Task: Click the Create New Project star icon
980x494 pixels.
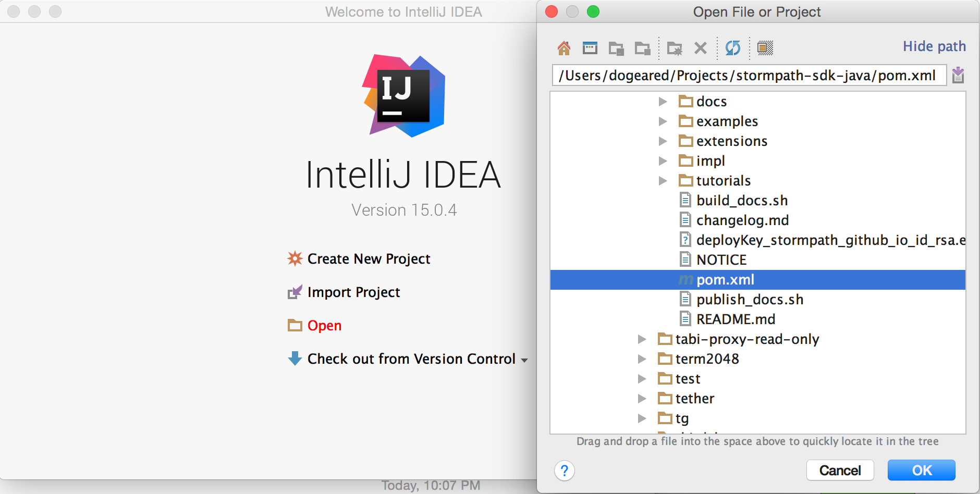Action: coord(295,258)
